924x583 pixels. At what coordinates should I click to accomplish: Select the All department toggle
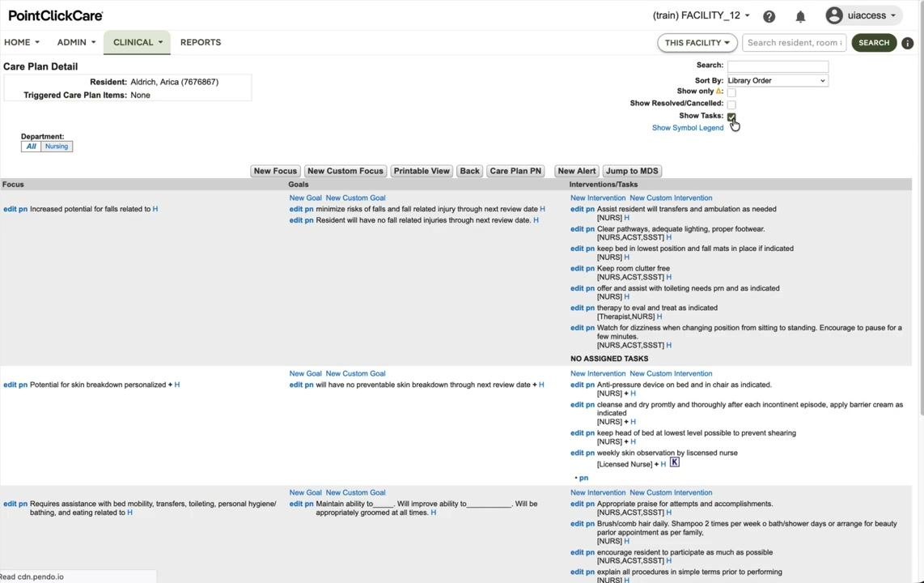coord(32,147)
